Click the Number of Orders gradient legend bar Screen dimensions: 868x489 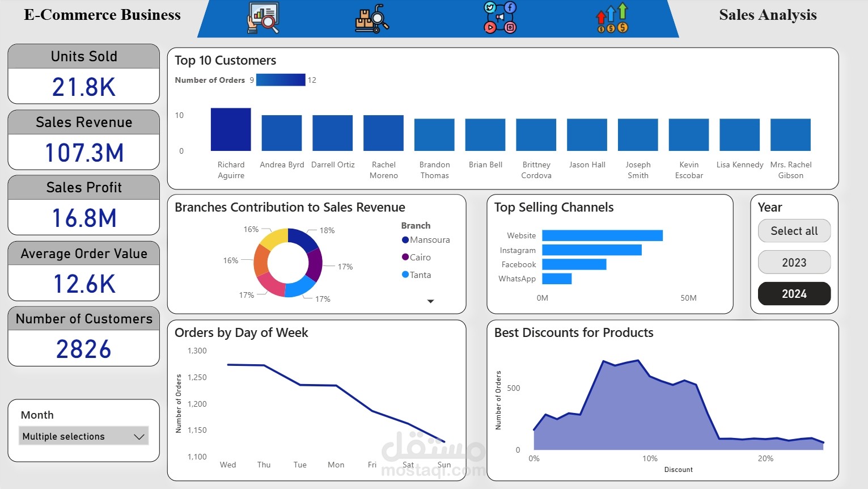281,80
